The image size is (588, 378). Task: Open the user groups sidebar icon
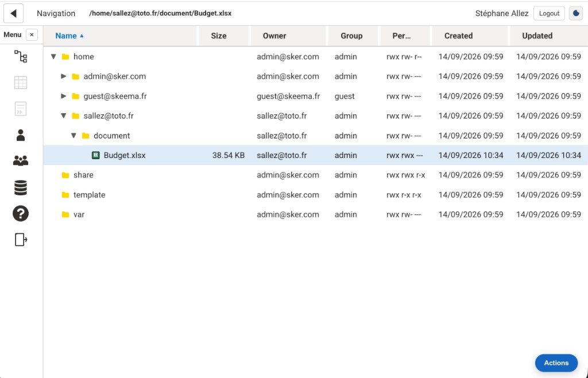click(x=21, y=161)
